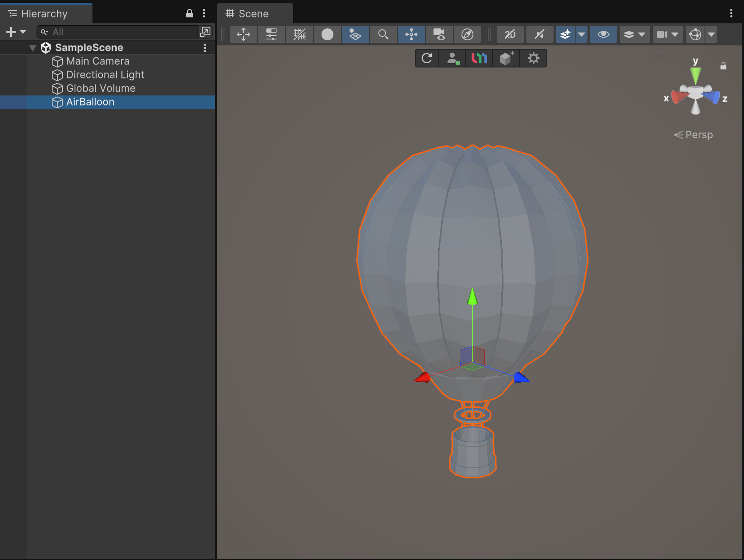This screenshot has height=560, width=744.
Task: Click the cube icon beside Directional Light
Action: pos(57,75)
